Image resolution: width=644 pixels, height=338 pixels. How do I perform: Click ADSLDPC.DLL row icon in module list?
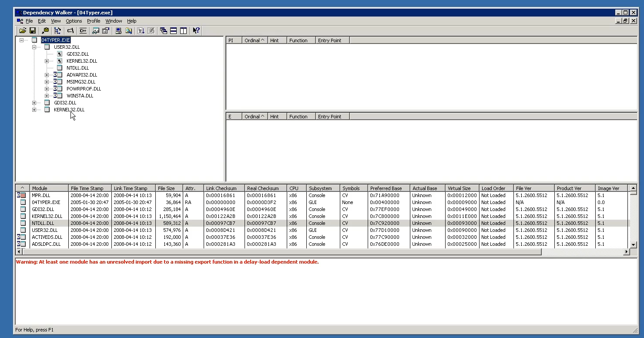[x=21, y=244]
